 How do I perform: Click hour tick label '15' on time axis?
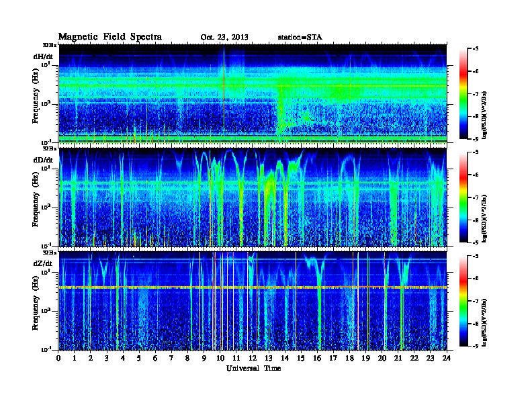click(301, 358)
